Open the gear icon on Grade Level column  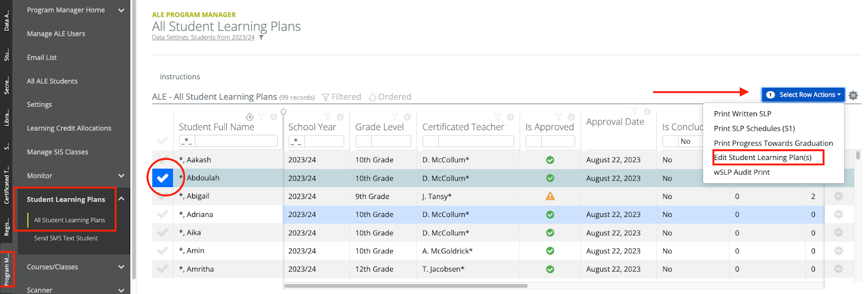(407, 117)
